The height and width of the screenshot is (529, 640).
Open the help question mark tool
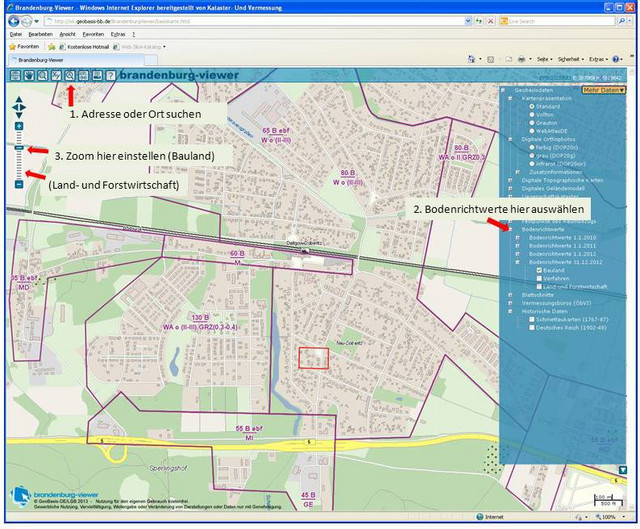coord(109,75)
